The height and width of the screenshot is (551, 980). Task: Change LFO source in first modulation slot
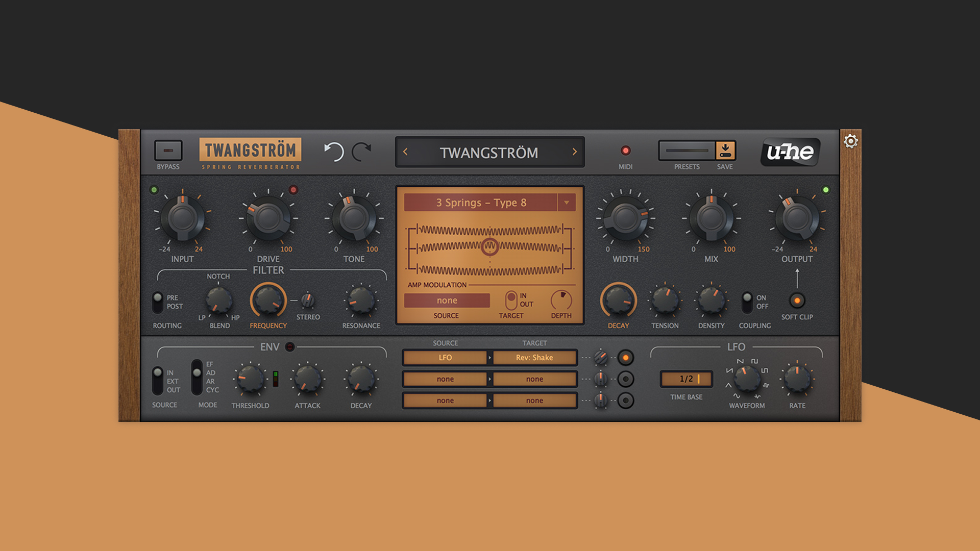[445, 358]
